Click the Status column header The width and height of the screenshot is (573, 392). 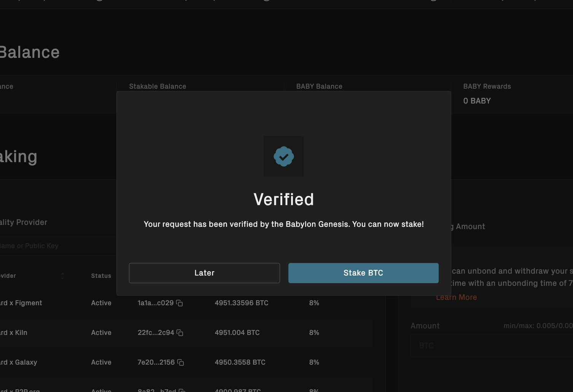coord(101,276)
